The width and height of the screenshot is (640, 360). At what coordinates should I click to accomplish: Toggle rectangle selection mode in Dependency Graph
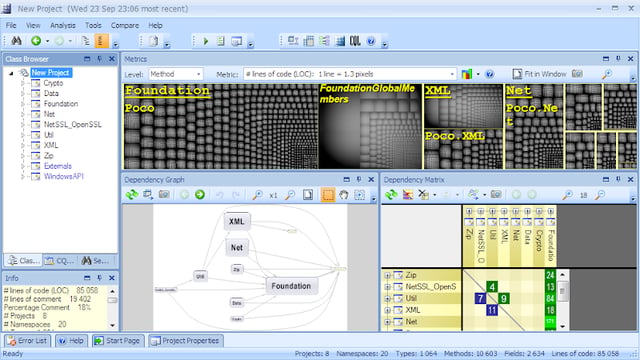point(328,195)
